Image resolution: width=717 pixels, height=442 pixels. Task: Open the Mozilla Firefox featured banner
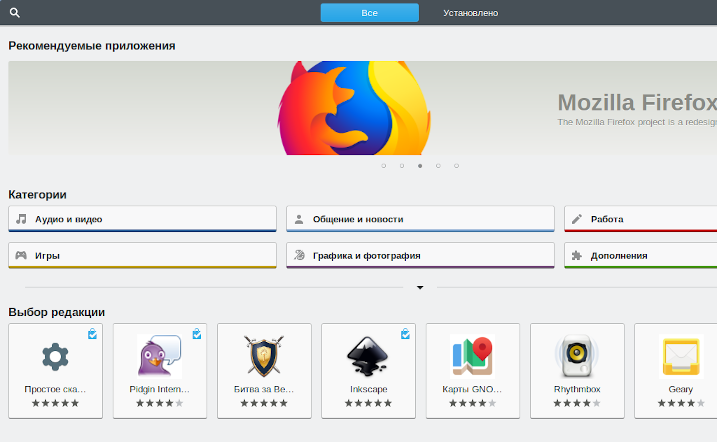[363, 108]
